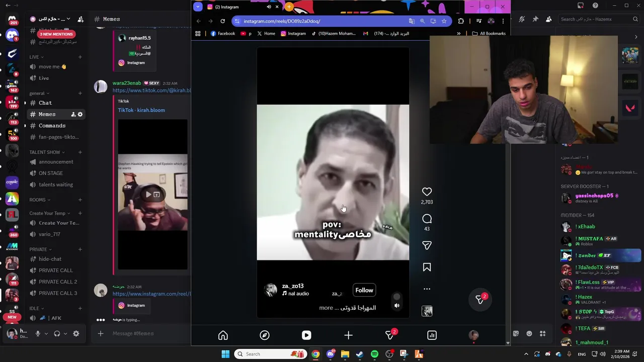Open the announcement channel
644x362 pixels.
(x=55, y=162)
